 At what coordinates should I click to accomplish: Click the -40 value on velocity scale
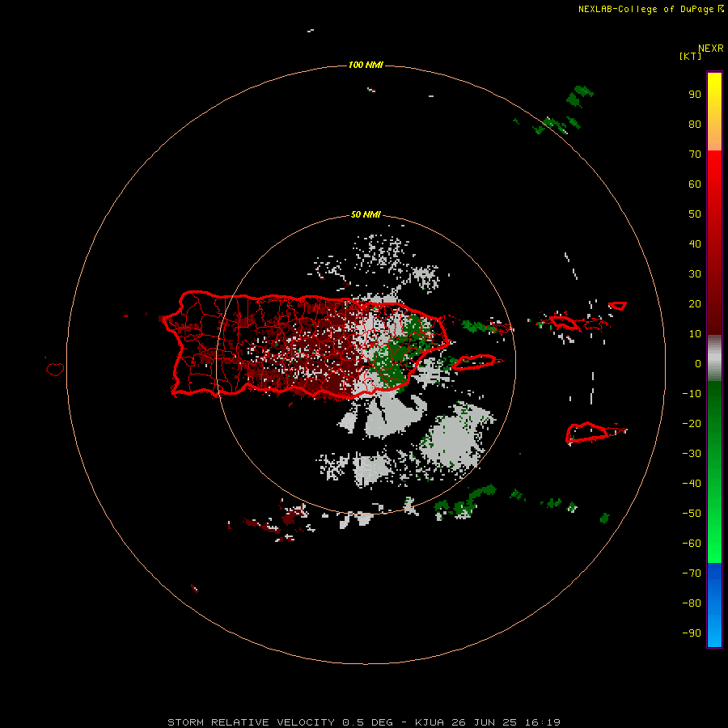tap(692, 484)
